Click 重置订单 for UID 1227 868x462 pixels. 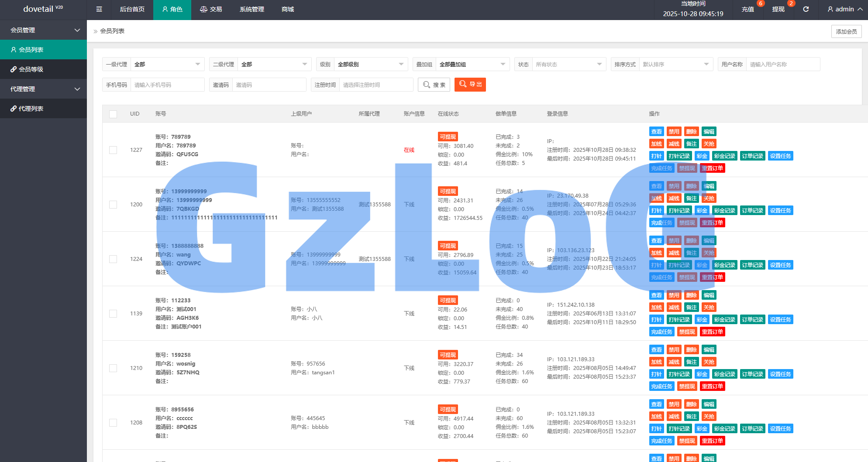pyautogui.click(x=712, y=168)
